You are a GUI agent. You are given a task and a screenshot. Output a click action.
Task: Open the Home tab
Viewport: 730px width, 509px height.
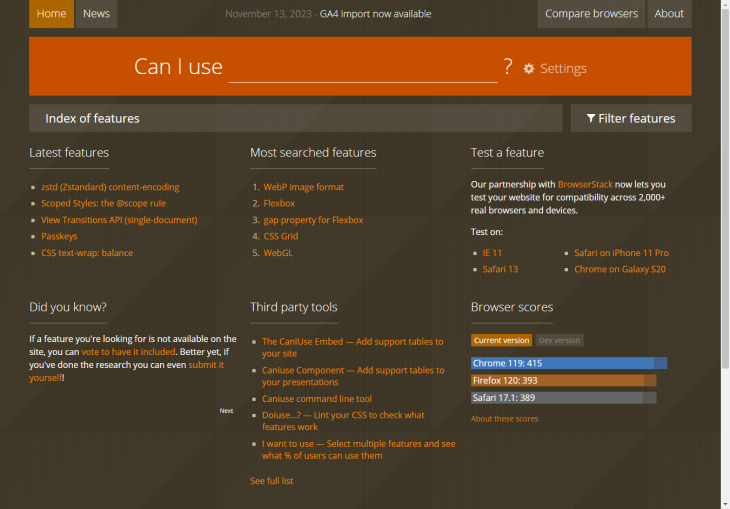[x=51, y=14]
